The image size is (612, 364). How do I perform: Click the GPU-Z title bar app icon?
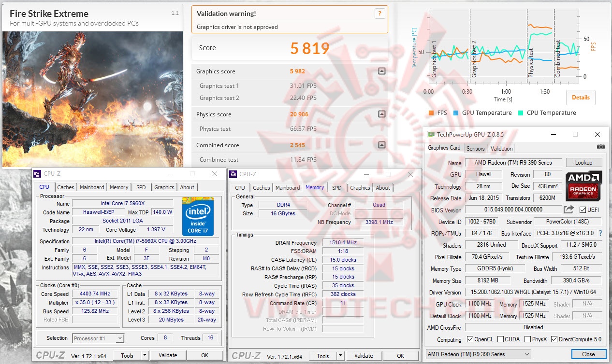tap(430, 134)
